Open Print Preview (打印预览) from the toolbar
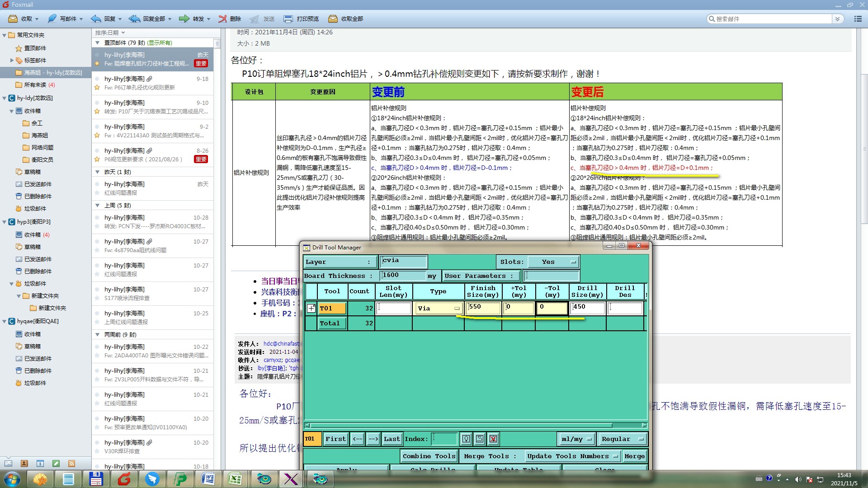 288,19
